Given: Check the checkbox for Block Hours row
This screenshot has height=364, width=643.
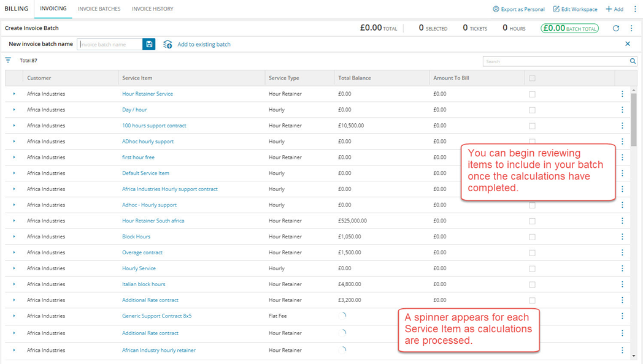Looking at the screenshot, I should 531,237.
